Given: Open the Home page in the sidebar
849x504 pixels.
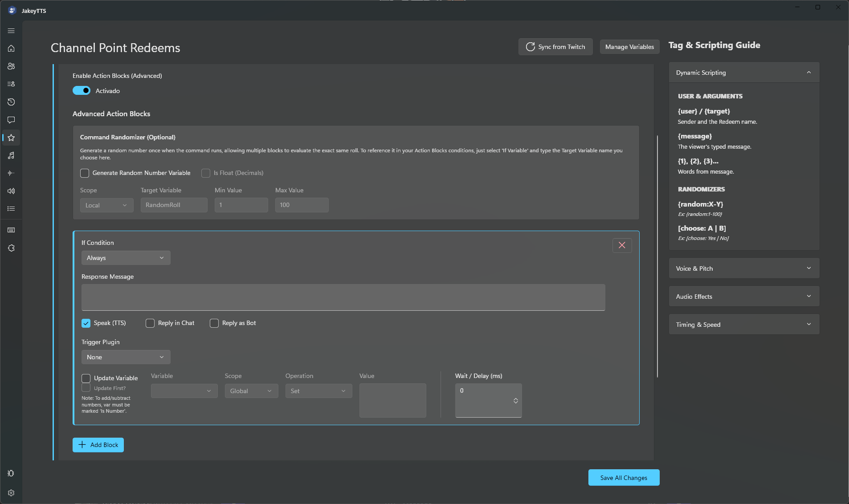Looking at the screenshot, I should [x=11, y=49].
